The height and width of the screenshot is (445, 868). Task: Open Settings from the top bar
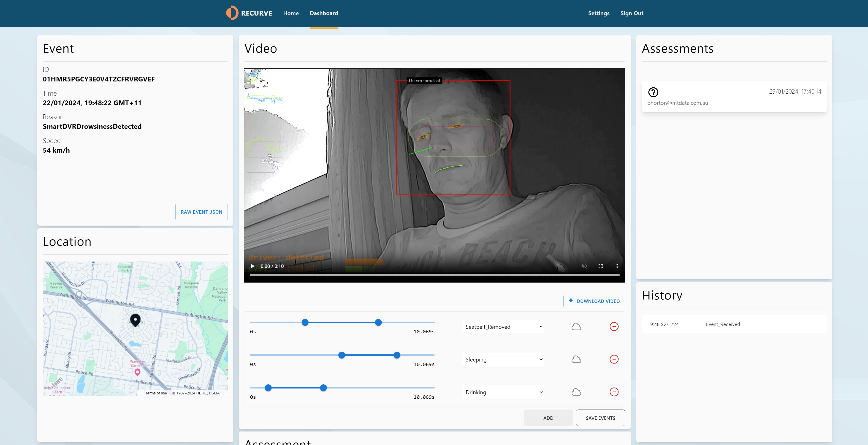[598, 13]
